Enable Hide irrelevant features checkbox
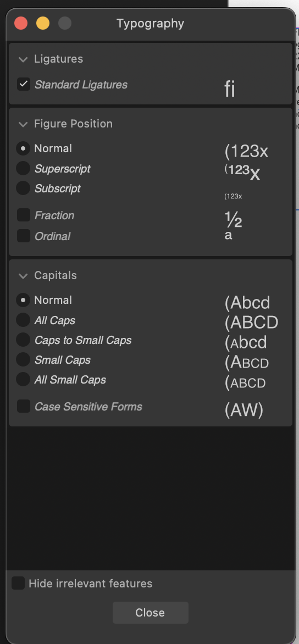Viewport: 299px width, 644px height. [18, 583]
